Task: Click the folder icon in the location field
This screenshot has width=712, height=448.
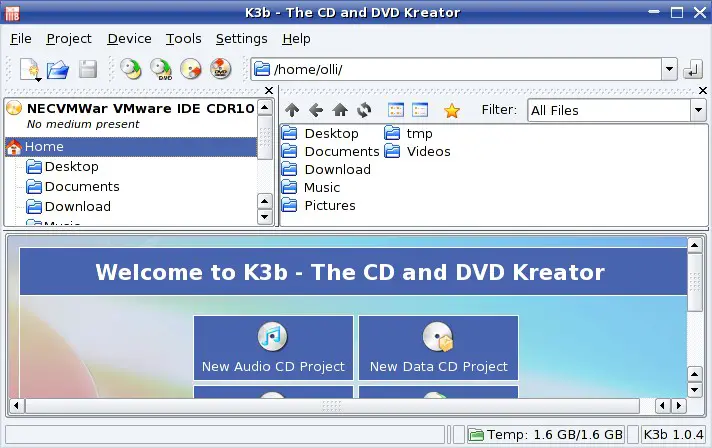Action: (262, 69)
